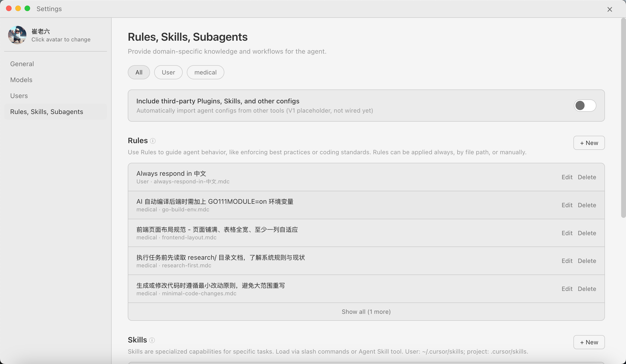This screenshot has width=626, height=364.
Task: Expand list with Show all (1 more)
Action: click(366, 312)
